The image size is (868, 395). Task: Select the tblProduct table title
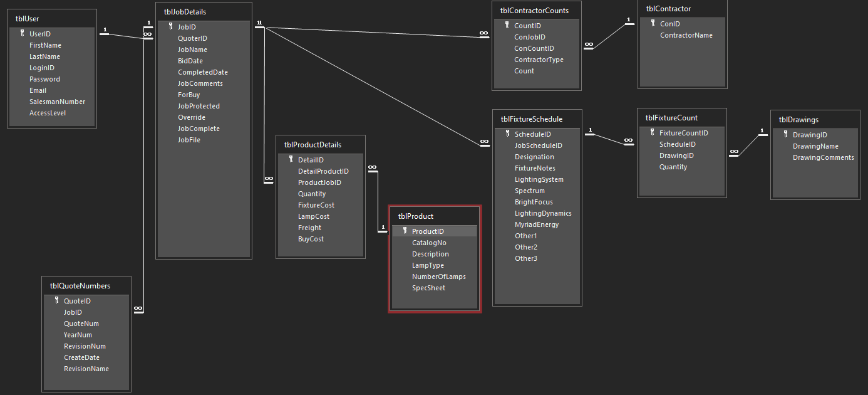pos(416,216)
